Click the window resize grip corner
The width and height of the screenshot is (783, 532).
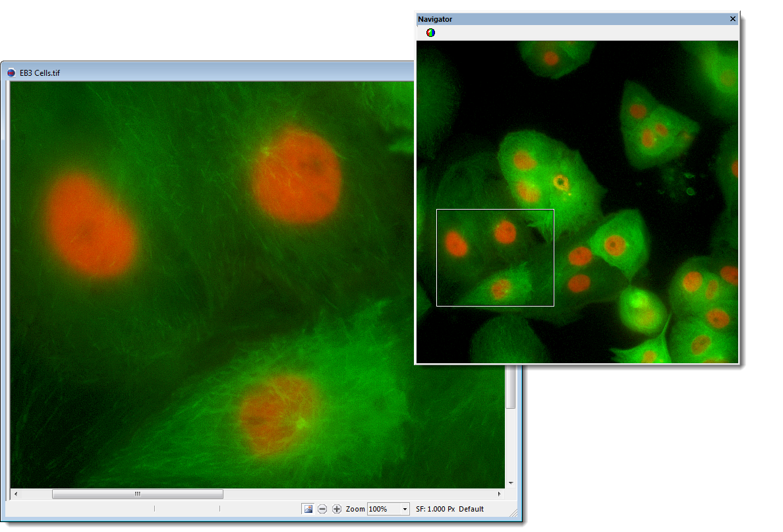point(513,514)
